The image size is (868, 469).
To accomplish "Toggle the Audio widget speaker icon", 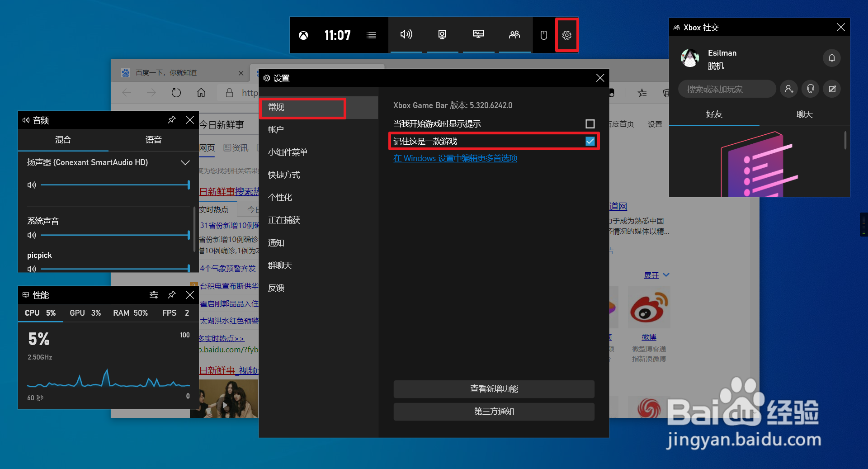I will point(406,34).
